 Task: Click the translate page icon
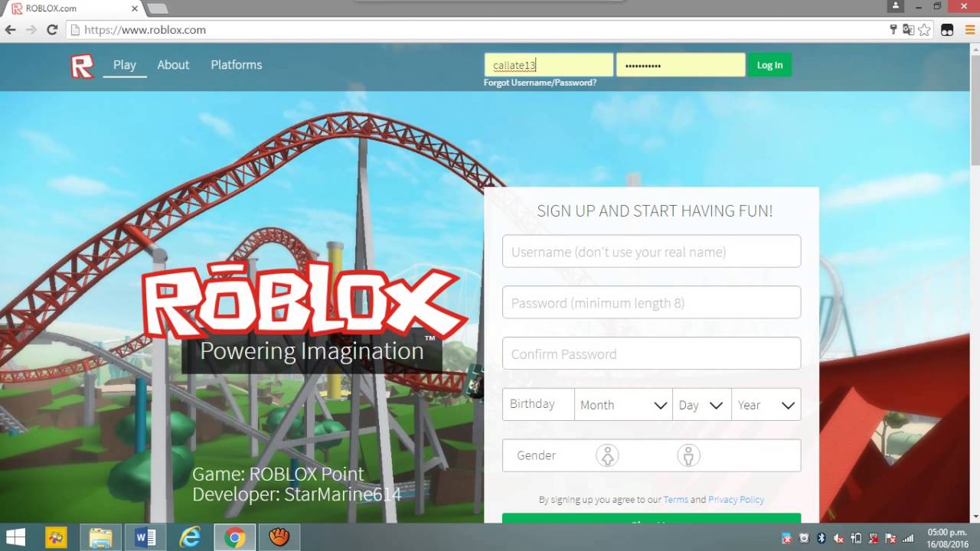point(908,30)
